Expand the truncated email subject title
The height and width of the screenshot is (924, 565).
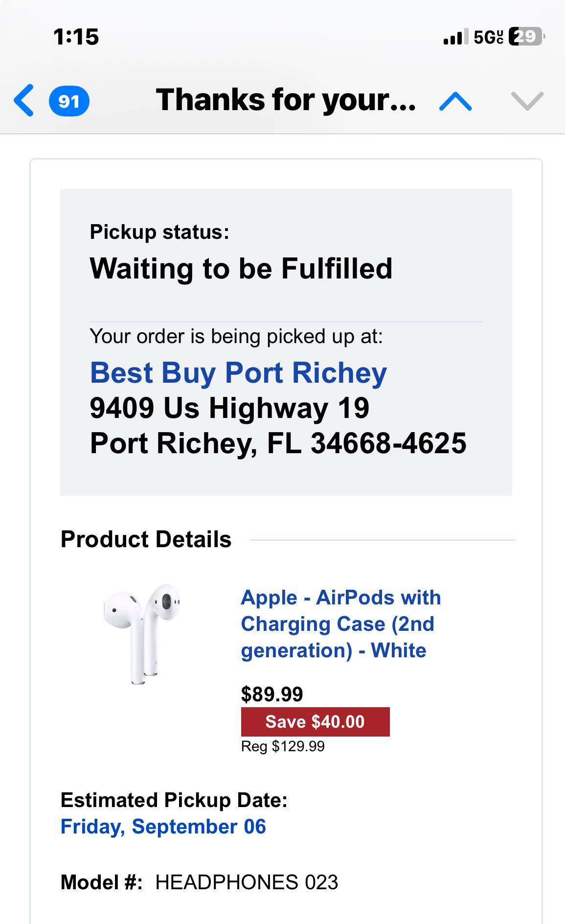(x=286, y=100)
